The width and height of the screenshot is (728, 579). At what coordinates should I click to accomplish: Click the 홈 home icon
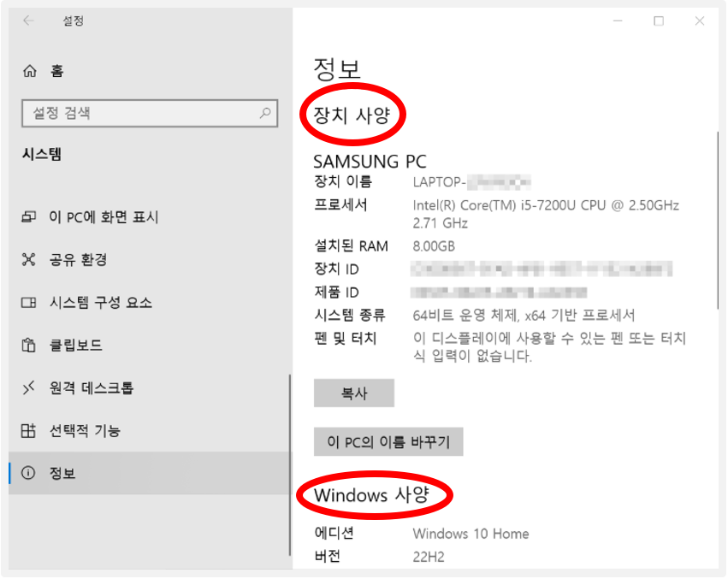(x=31, y=71)
